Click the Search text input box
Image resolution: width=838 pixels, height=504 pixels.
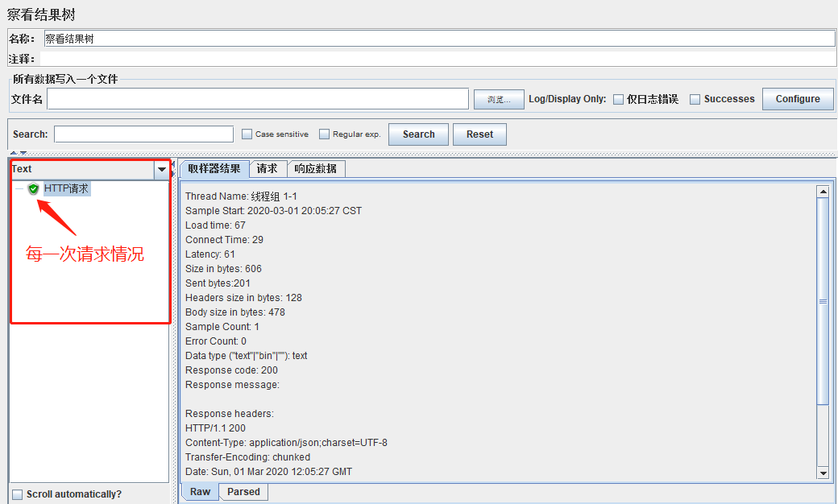[x=143, y=134]
